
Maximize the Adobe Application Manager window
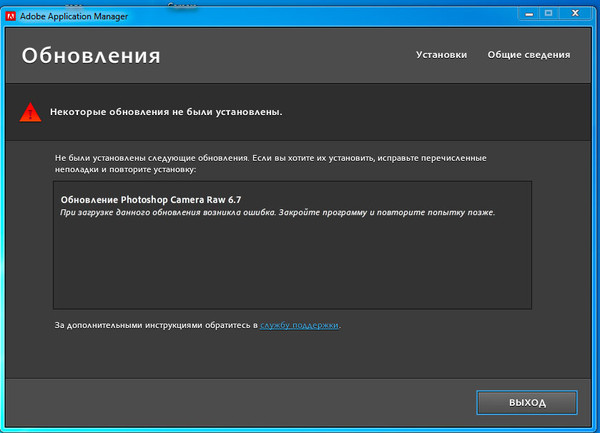549,14
